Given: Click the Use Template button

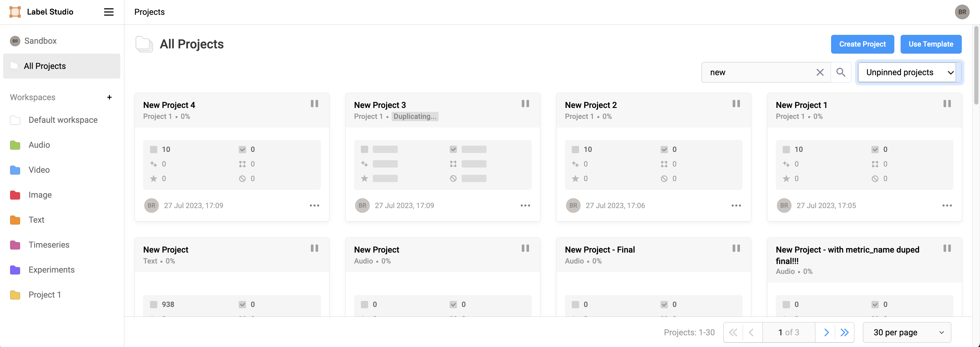Looking at the screenshot, I should tap(931, 44).
